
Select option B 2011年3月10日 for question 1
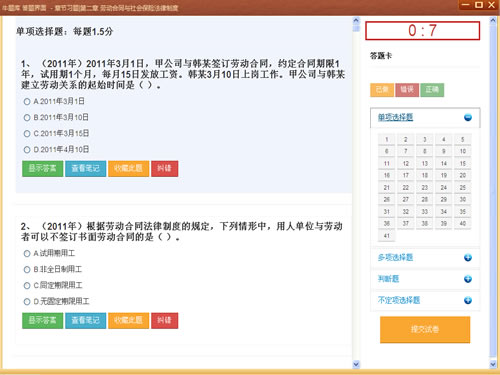tap(27, 118)
